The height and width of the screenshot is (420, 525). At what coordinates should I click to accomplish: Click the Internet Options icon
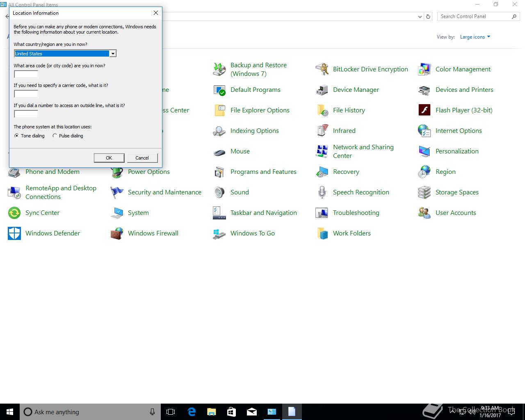[x=425, y=131]
